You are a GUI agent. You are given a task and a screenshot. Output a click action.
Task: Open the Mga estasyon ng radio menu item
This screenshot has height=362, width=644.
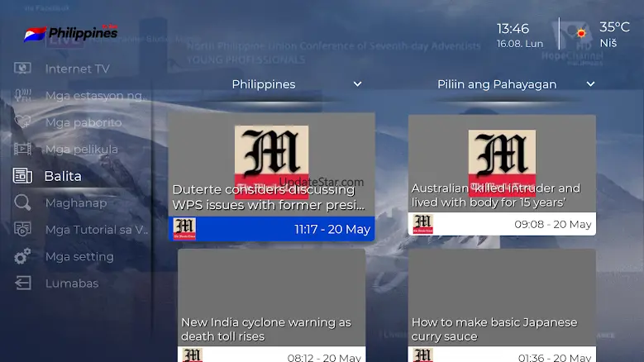[x=96, y=96]
